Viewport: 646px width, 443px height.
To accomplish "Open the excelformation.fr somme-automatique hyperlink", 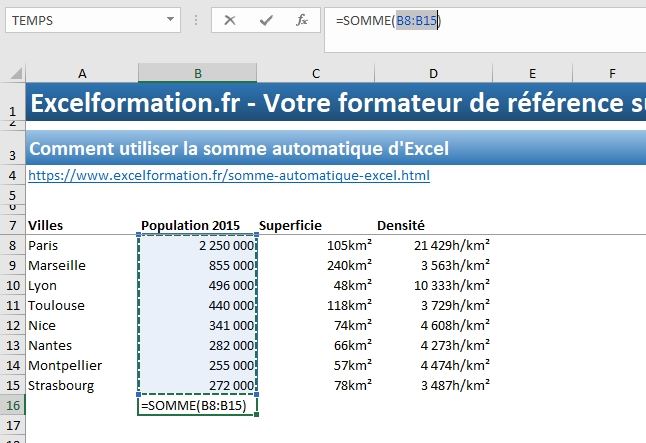I will tap(229, 176).
